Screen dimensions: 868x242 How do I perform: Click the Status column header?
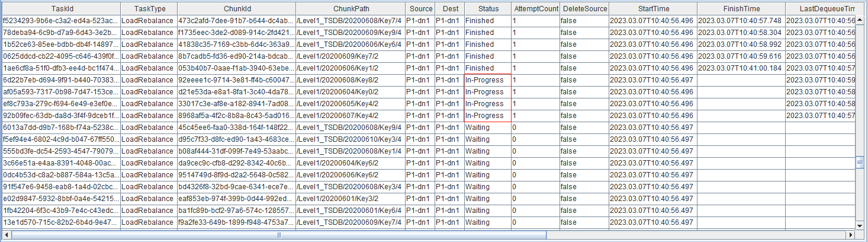click(x=487, y=9)
